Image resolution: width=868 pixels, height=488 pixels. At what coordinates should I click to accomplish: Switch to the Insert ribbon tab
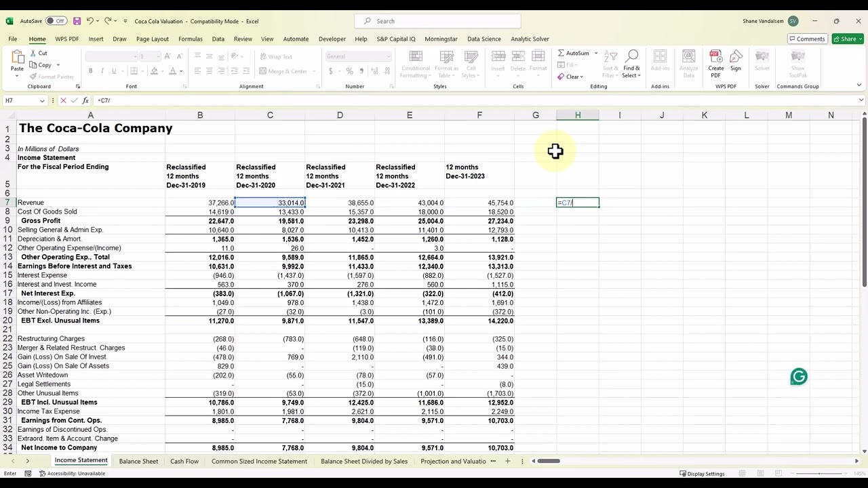coord(96,39)
